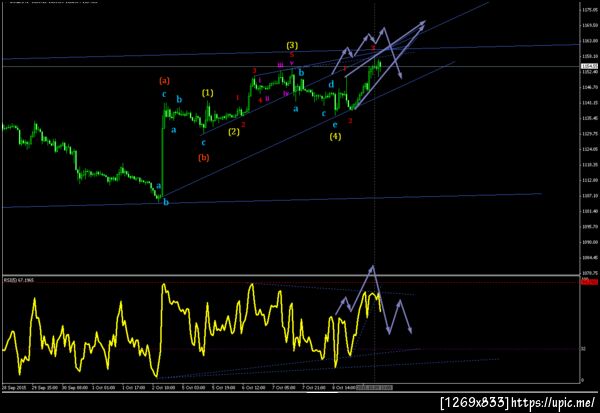
Task: Click the 1129.75 price axis label
Action: 590,134
